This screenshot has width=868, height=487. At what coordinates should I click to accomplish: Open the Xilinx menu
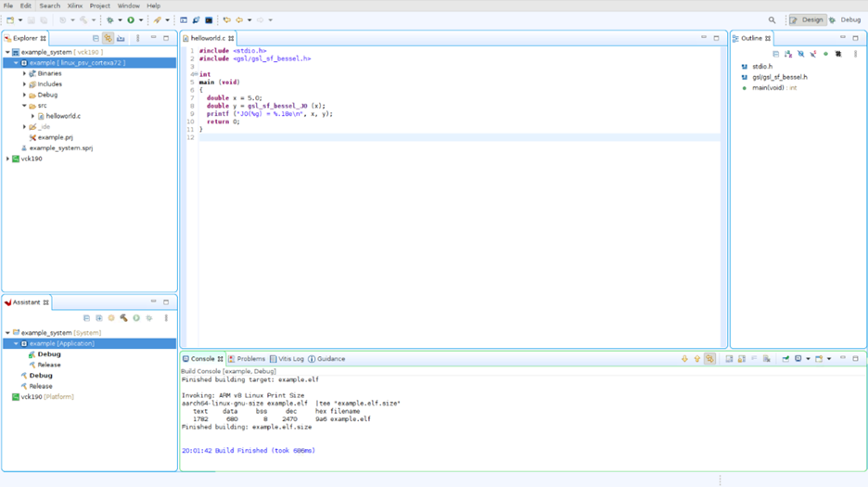pos(75,6)
